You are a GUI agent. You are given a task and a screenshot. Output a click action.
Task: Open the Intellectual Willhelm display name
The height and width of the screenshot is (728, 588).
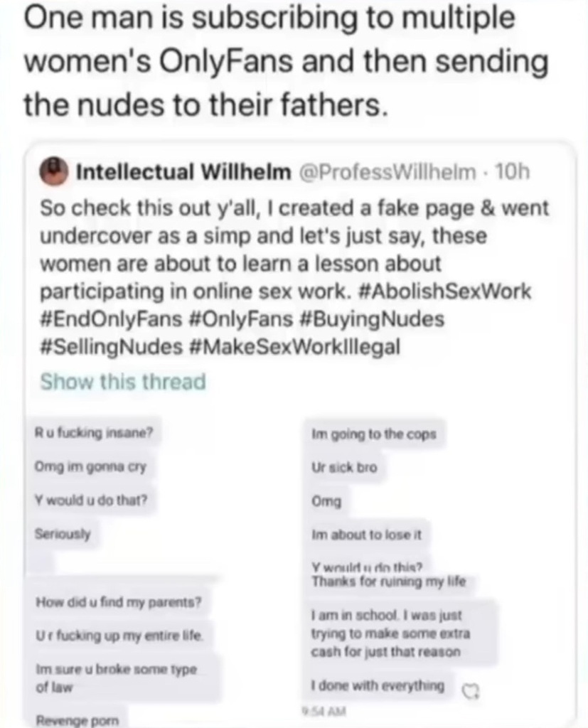183,172
